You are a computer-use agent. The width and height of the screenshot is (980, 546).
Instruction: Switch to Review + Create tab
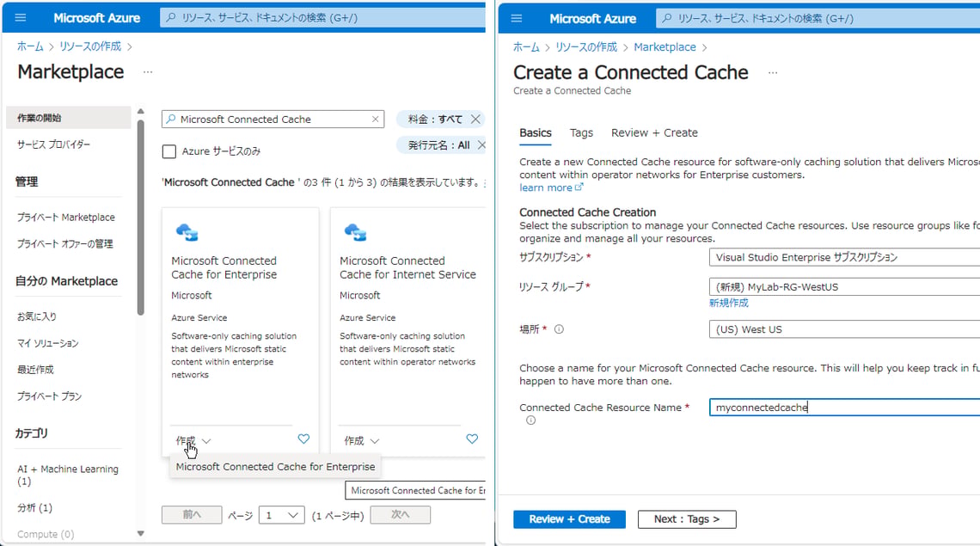654,132
